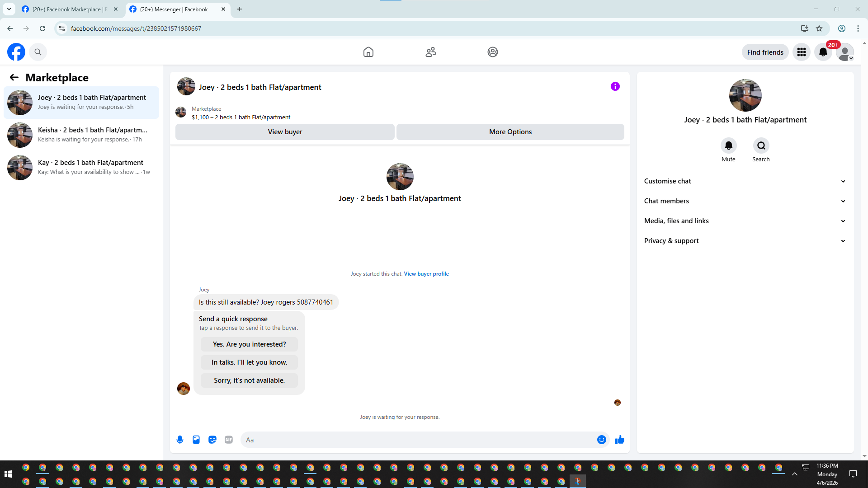Open Chrome profile icon
This screenshot has height=488, width=868.
pos(842,28)
